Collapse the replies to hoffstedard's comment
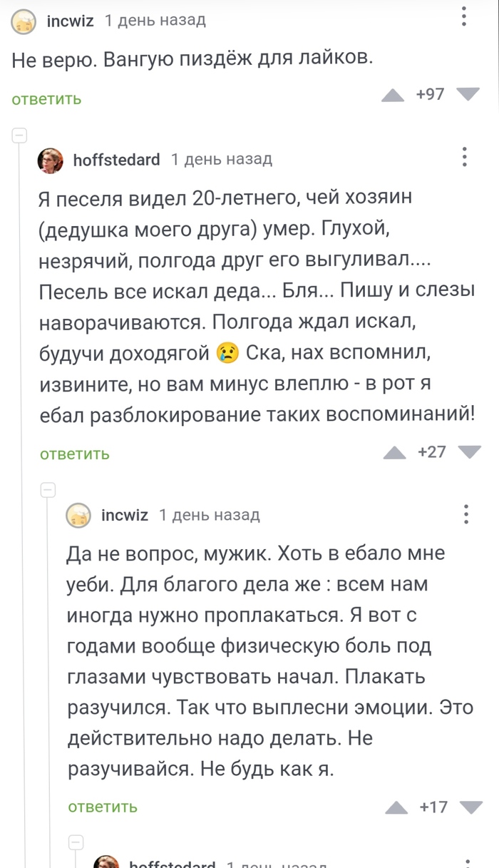Viewport: 499px width, 868px height. point(48,489)
